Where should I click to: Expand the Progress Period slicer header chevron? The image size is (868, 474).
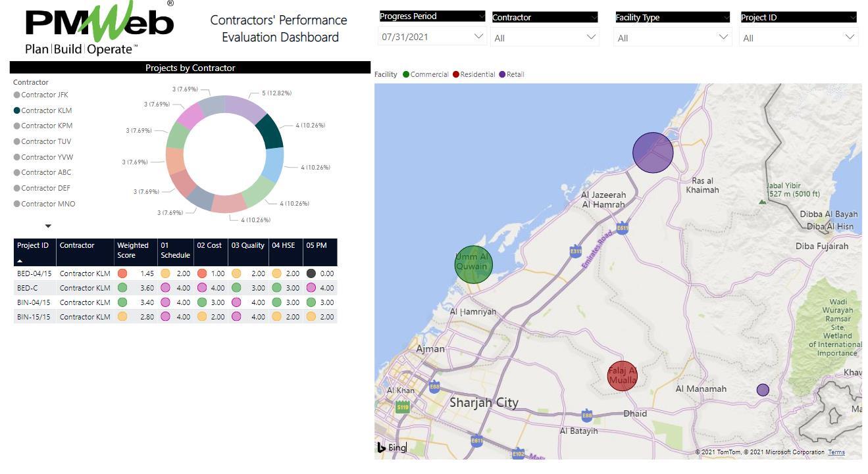481,17
